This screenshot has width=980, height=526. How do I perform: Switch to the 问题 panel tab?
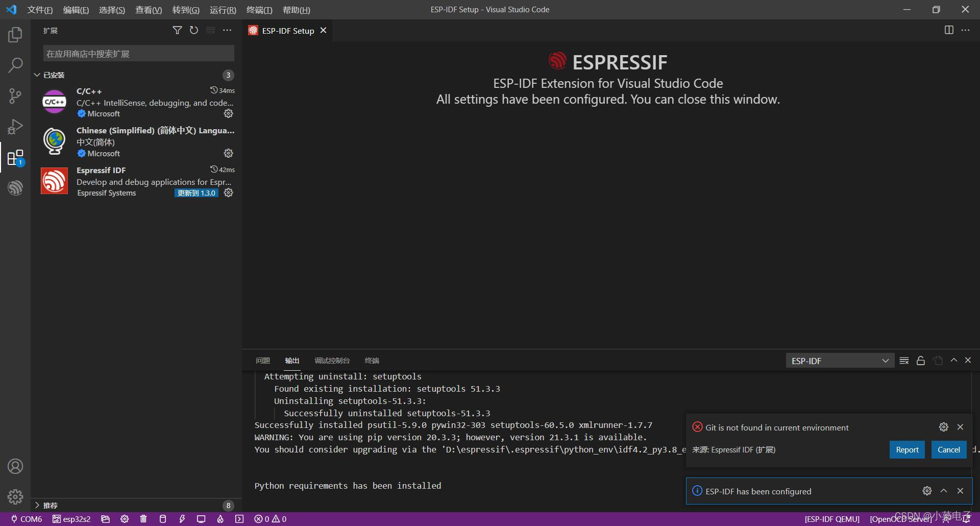point(263,361)
